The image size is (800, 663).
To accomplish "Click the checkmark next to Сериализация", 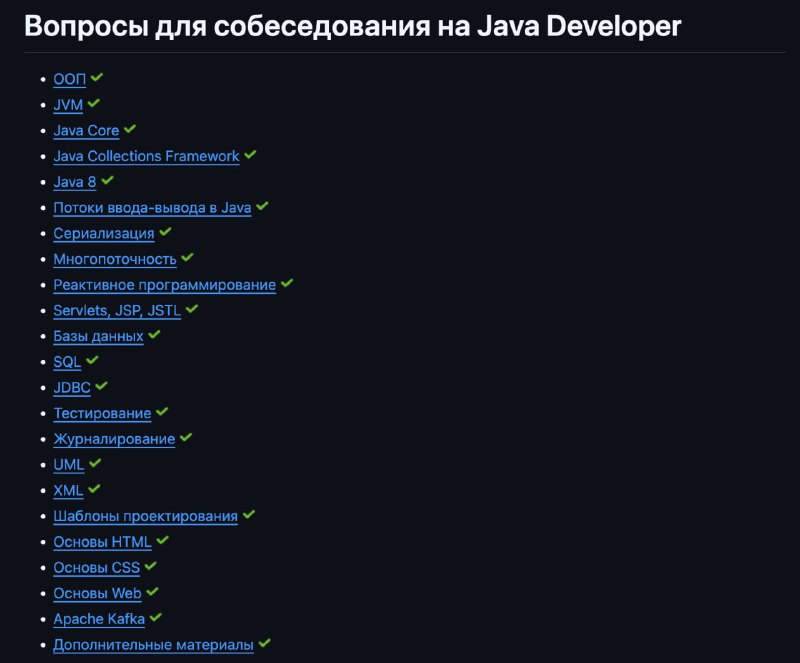I will click(165, 232).
